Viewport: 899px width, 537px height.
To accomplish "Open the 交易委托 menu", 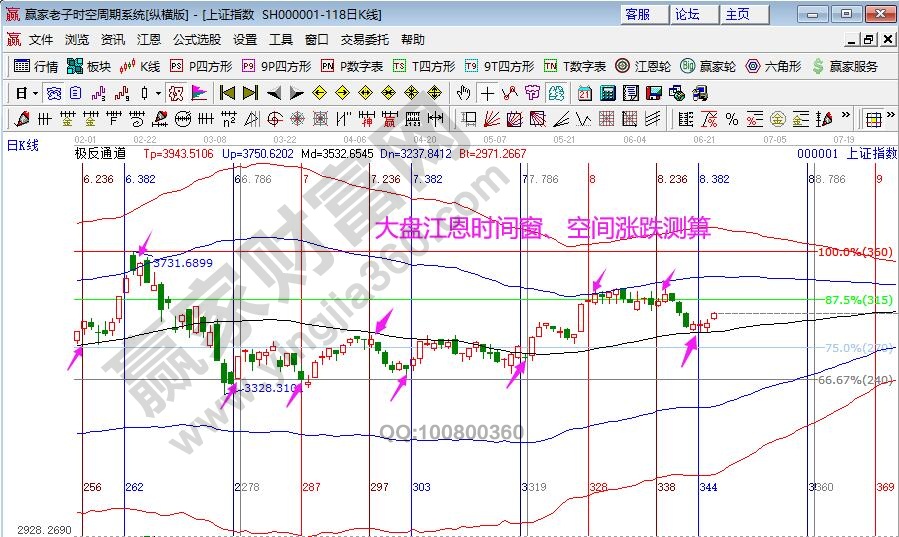I will pyautogui.click(x=364, y=40).
